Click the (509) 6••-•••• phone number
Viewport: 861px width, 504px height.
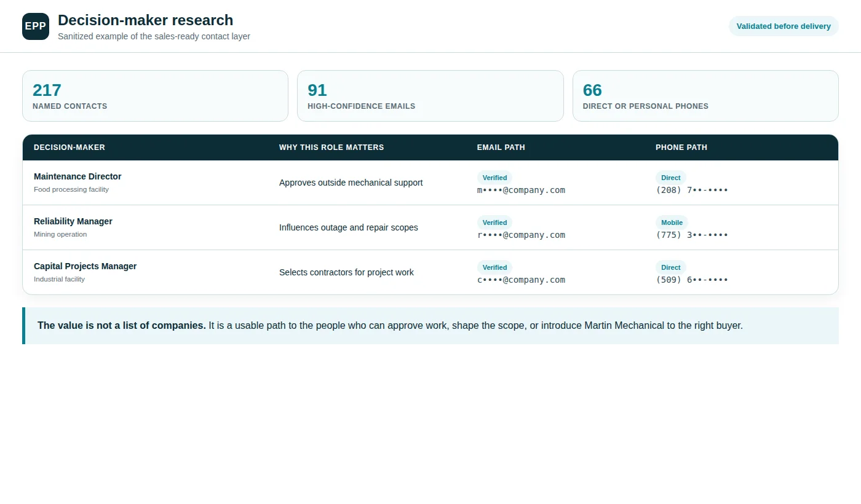point(692,280)
